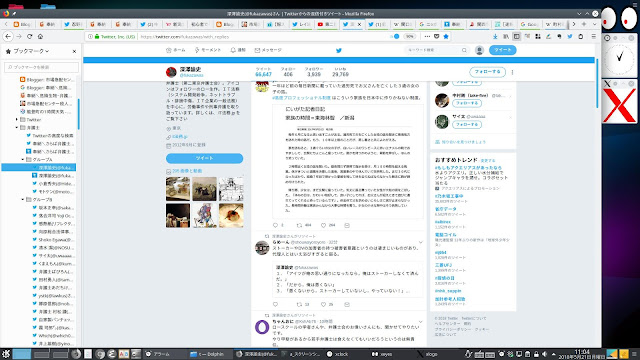
Task: Open the new tab plus button
Action: (x=584, y=24)
